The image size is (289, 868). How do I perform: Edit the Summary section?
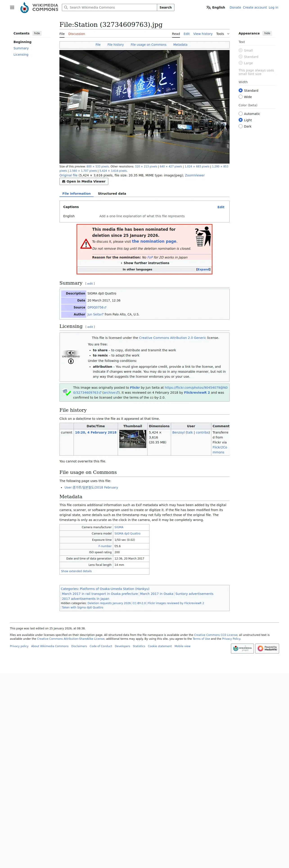click(90, 283)
